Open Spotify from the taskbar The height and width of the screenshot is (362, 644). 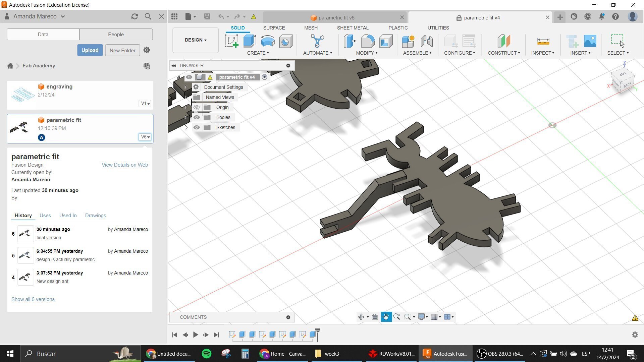click(x=206, y=354)
